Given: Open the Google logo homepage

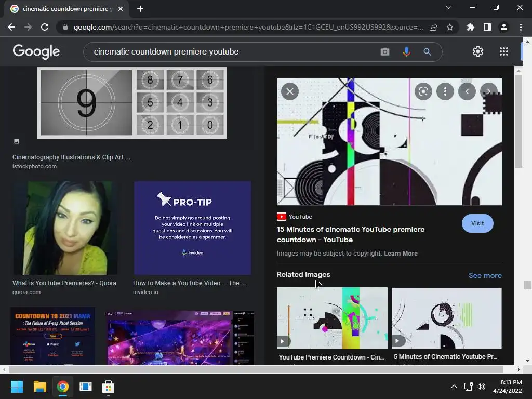Looking at the screenshot, I should [36, 51].
